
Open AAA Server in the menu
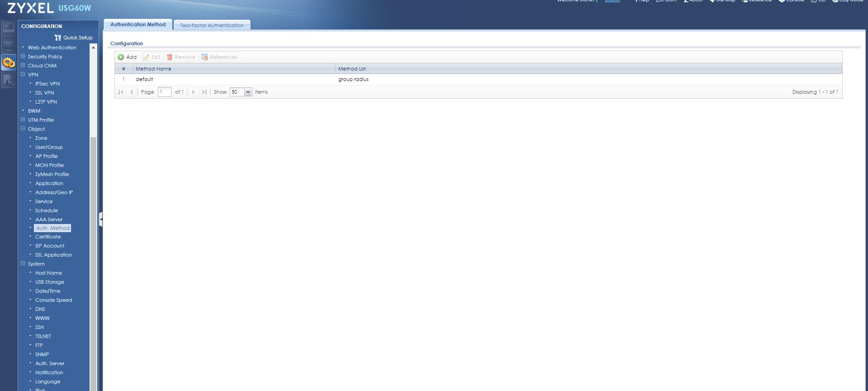point(49,219)
